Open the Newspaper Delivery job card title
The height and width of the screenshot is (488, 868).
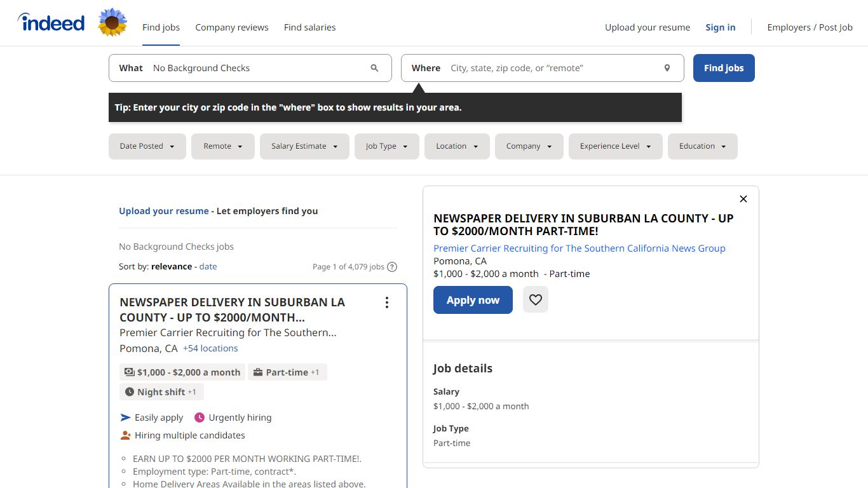click(x=232, y=310)
